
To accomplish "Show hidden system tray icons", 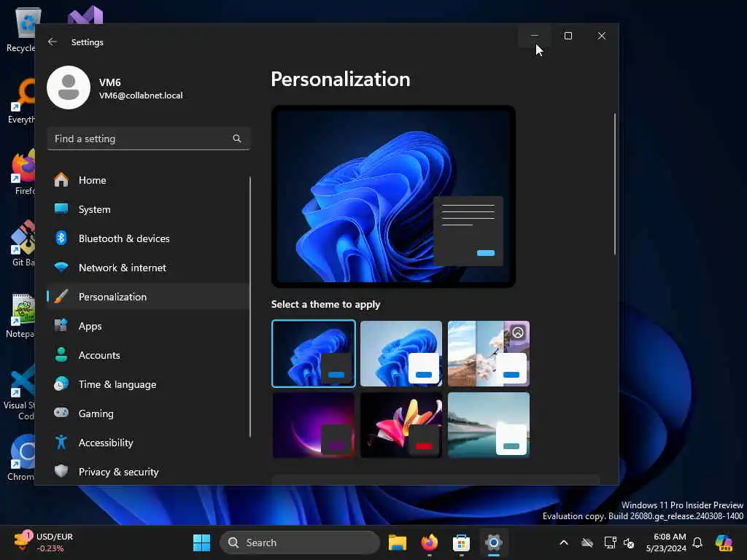I will click(564, 542).
